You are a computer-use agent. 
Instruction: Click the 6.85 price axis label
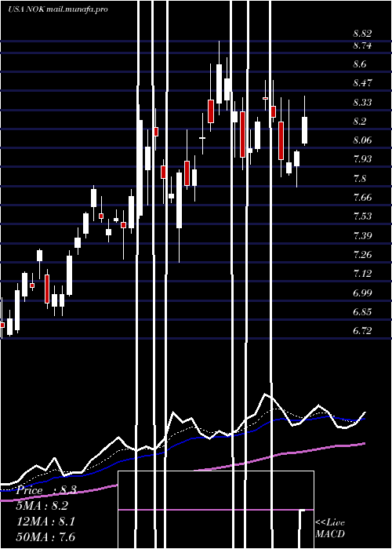(x=362, y=311)
